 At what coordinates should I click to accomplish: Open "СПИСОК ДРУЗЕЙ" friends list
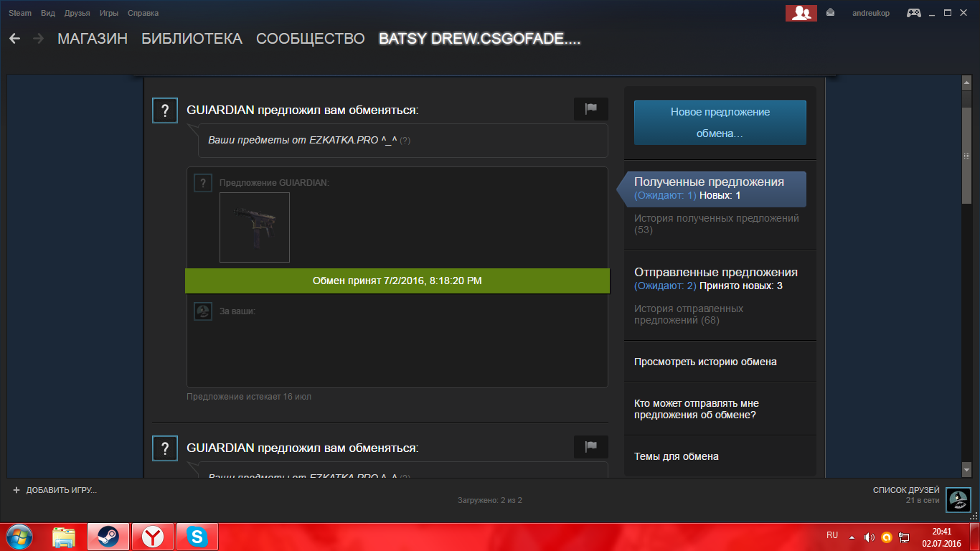(x=906, y=490)
